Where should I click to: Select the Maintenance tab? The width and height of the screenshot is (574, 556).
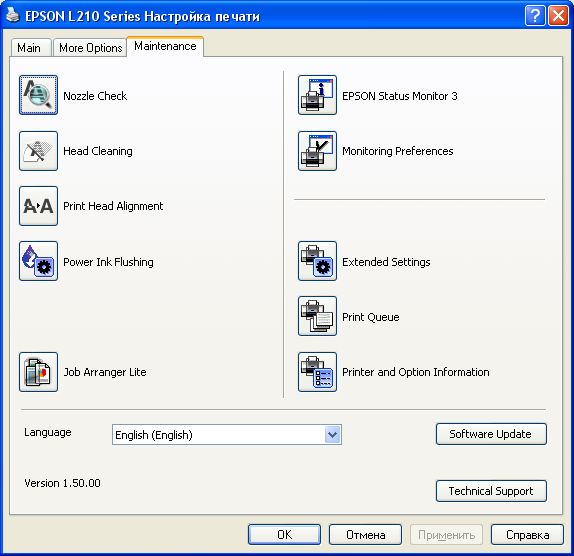tap(165, 46)
